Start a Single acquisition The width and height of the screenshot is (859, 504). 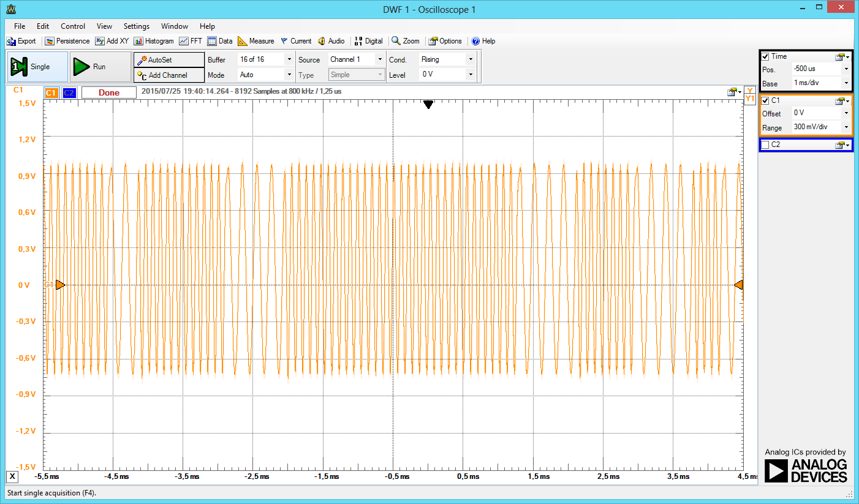pos(37,66)
